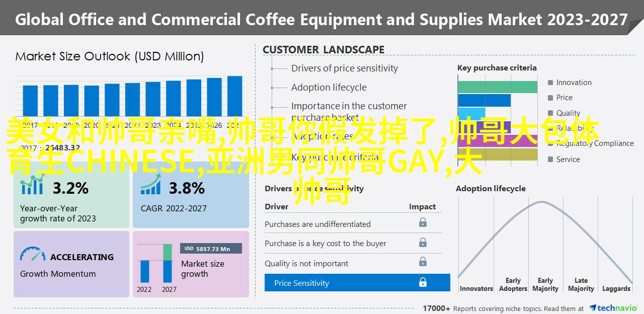The image size is (644, 314).
Task: Click the ACCELERATING text
Action: coord(82,257)
